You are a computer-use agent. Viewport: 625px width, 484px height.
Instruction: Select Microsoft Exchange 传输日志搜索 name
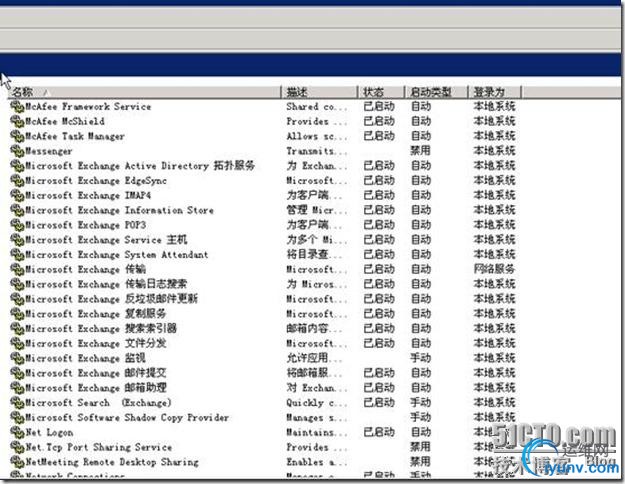pos(106,284)
